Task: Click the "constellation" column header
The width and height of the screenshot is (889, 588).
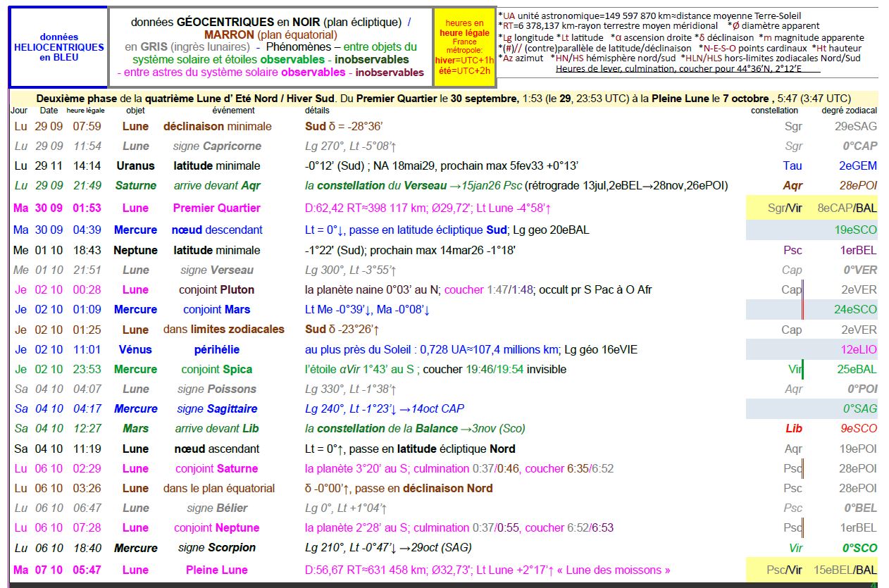Action: pyautogui.click(x=774, y=111)
